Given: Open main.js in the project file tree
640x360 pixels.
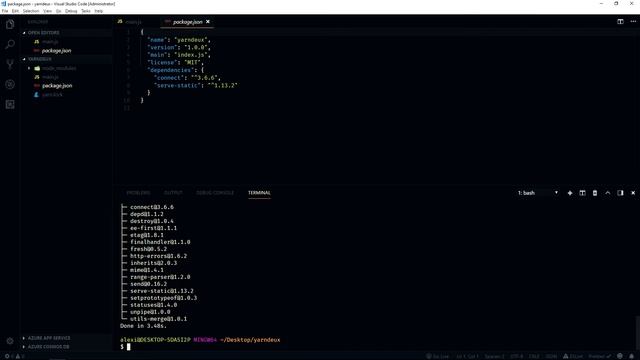Looking at the screenshot, I should point(50,77).
